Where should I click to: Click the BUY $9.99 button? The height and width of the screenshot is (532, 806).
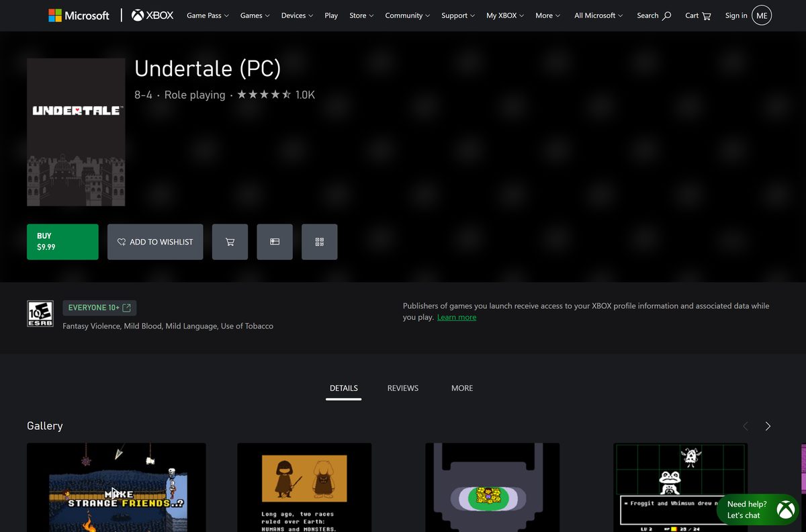[x=62, y=242]
